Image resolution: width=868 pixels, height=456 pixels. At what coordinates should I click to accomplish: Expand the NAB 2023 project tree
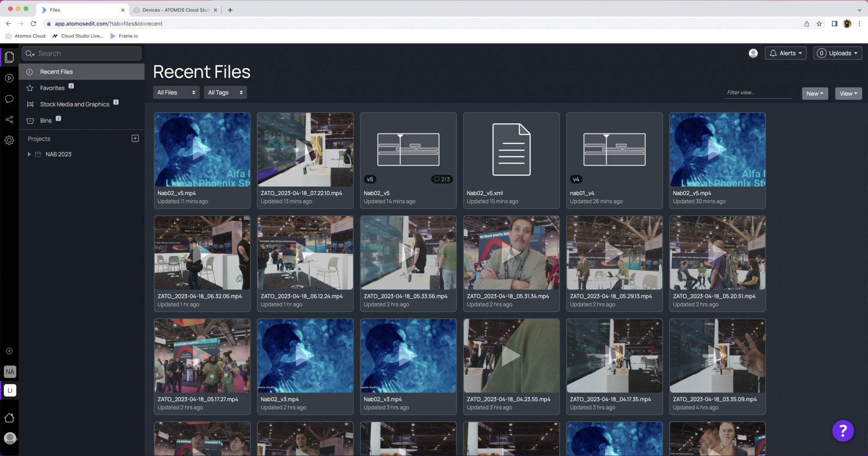pyautogui.click(x=28, y=154)
